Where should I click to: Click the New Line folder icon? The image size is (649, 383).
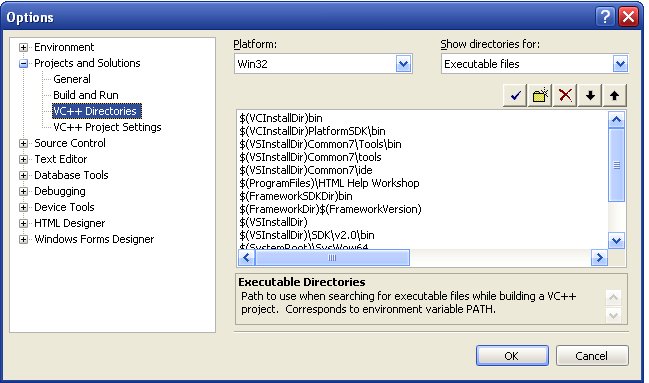pyautogui.click(x=540, y=96)
